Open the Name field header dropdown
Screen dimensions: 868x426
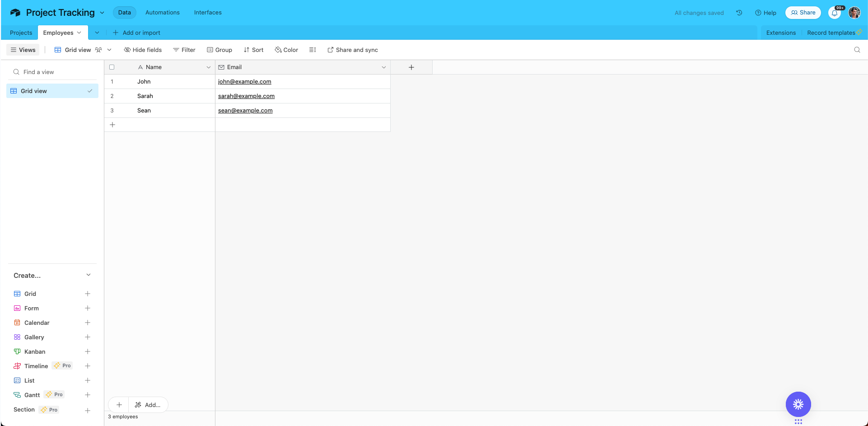(x=209, y=67)
